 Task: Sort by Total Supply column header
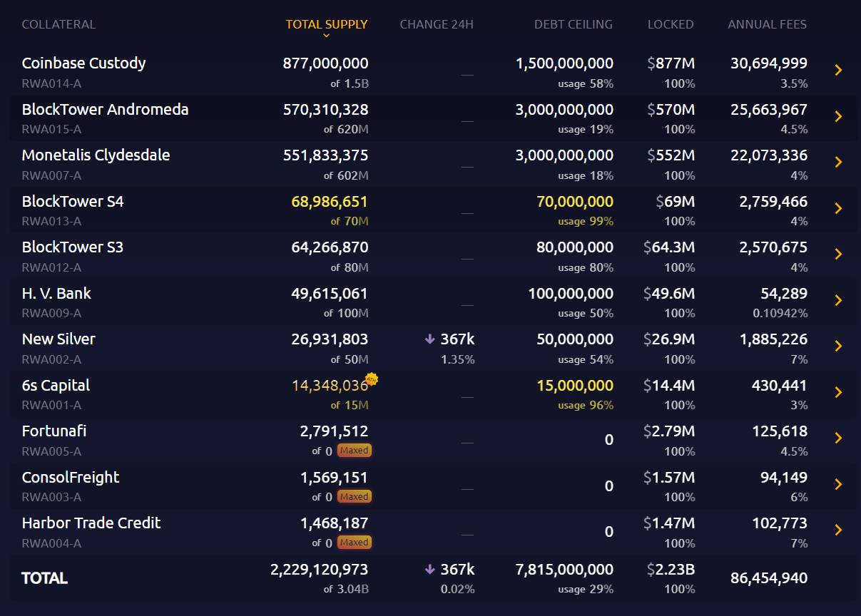pyautogui.click(x=327, y=24)
